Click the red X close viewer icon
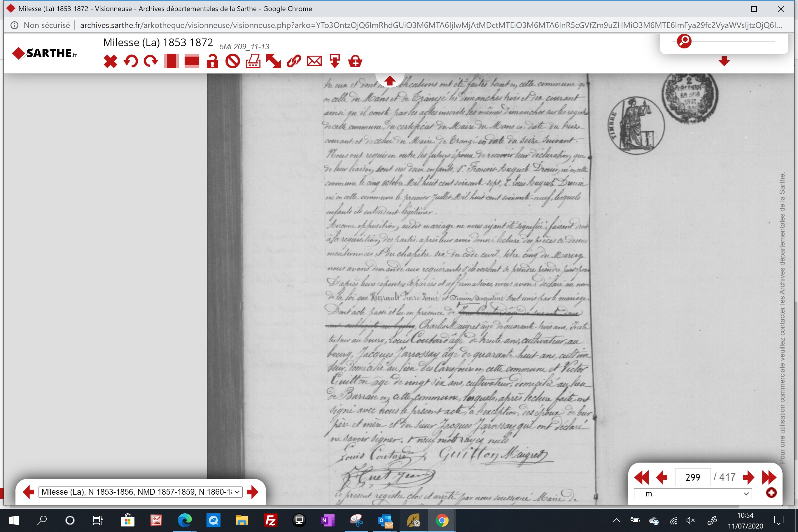The image size is (798, 532). [110, 62]
